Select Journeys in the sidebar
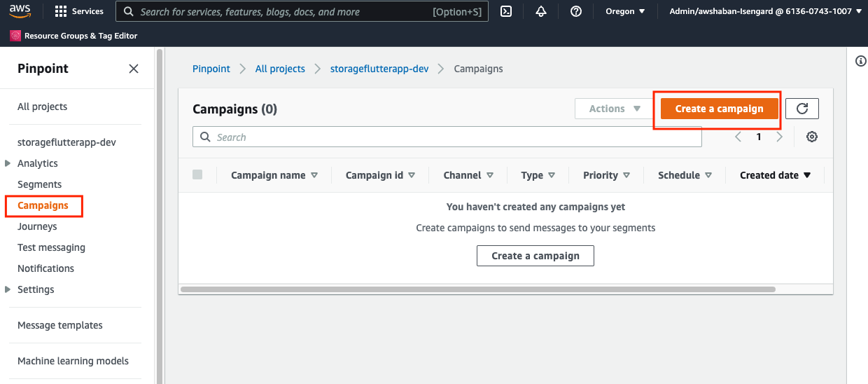Viewport: 868px width, 384px height. pyautogui.click(x=37, y=226)
